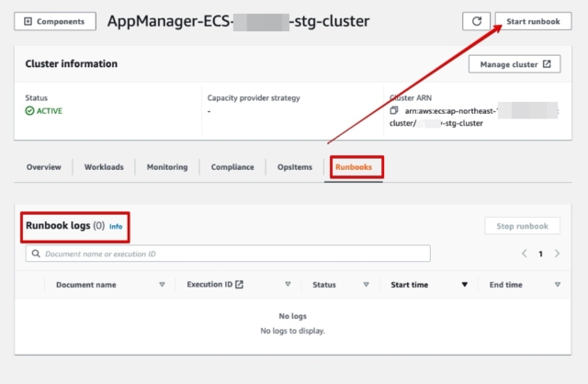Image resolution: width=588 pixels, height=384 pixels.
Task: Select the OpsItems tab
Action: 295,167
